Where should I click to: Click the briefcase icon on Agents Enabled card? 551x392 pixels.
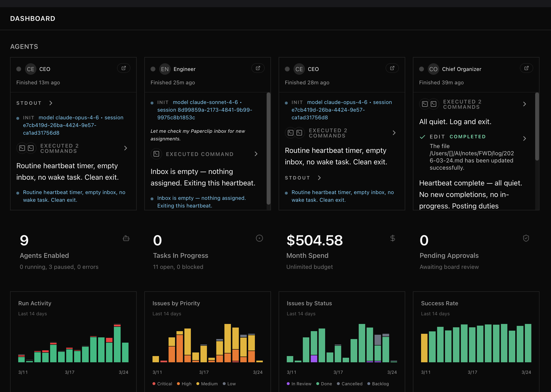tap(126, 238)
